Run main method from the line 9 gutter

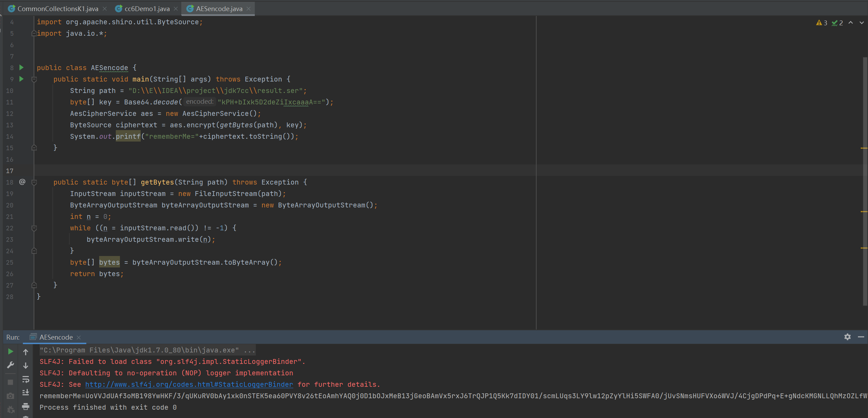tap(21, 79)
